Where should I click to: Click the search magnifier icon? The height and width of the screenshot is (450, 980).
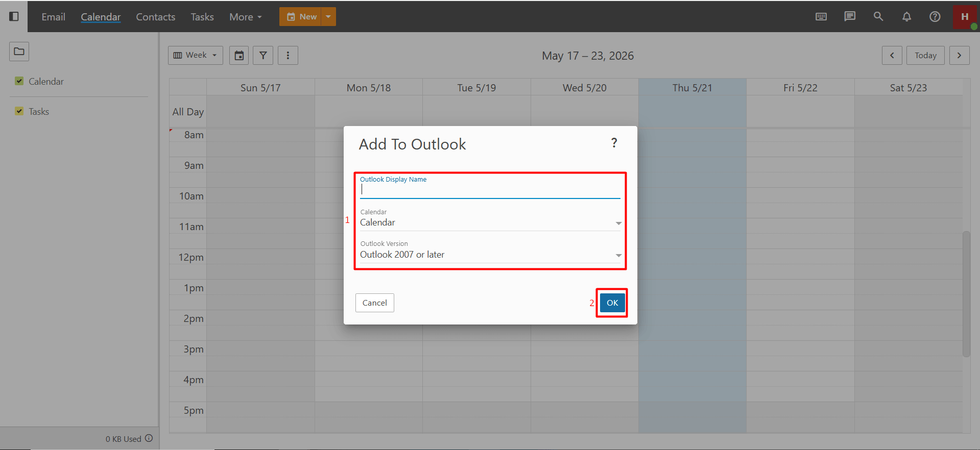pos(878,16)
